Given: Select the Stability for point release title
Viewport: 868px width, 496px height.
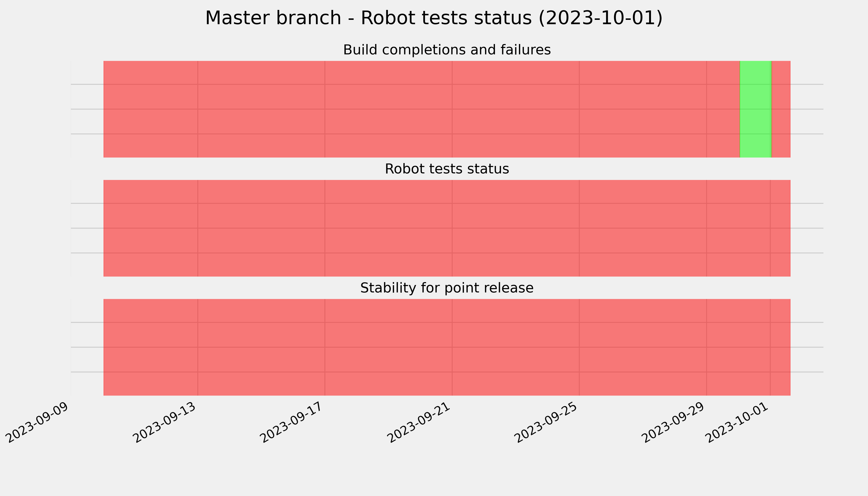Looking at the screenshot, I should click(x=447, y=288).
